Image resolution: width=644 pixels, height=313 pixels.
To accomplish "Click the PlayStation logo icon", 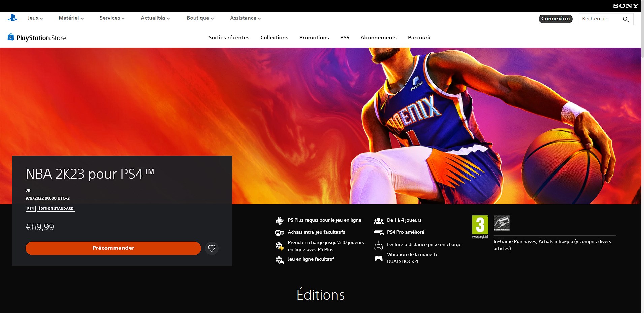I will tap(12, 18).
